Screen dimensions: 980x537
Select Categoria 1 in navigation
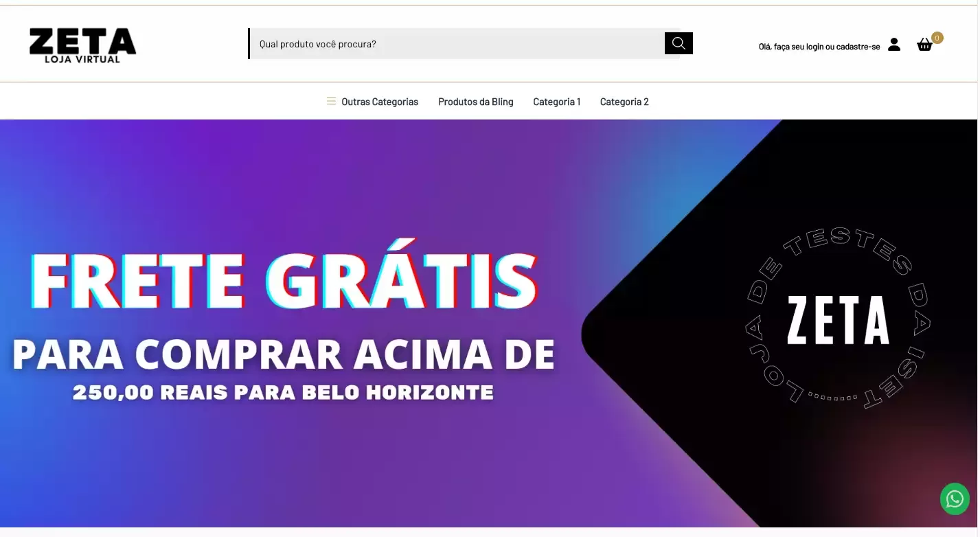click(x=557, y=102)
